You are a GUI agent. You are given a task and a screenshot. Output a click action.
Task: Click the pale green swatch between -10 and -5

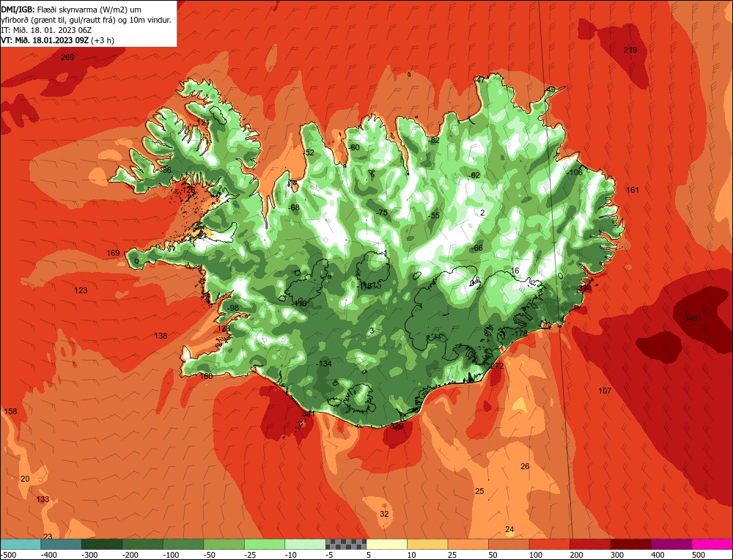[305, 544]
